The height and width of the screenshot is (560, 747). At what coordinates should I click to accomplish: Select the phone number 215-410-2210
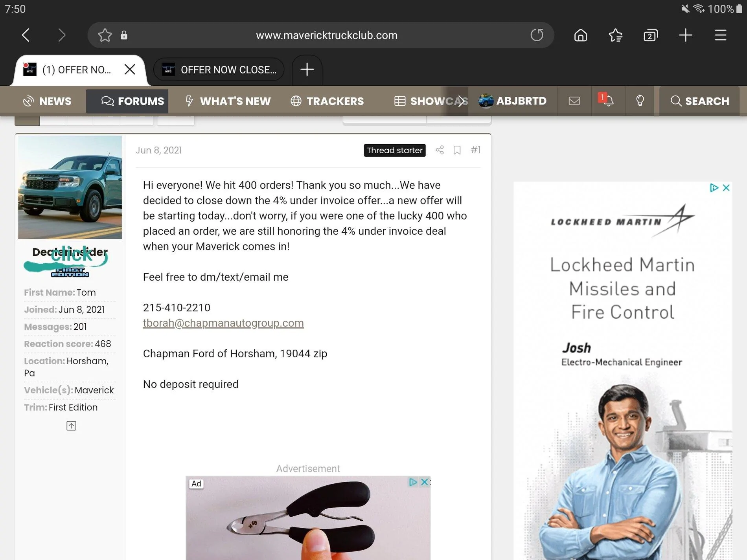coord(177,307)
